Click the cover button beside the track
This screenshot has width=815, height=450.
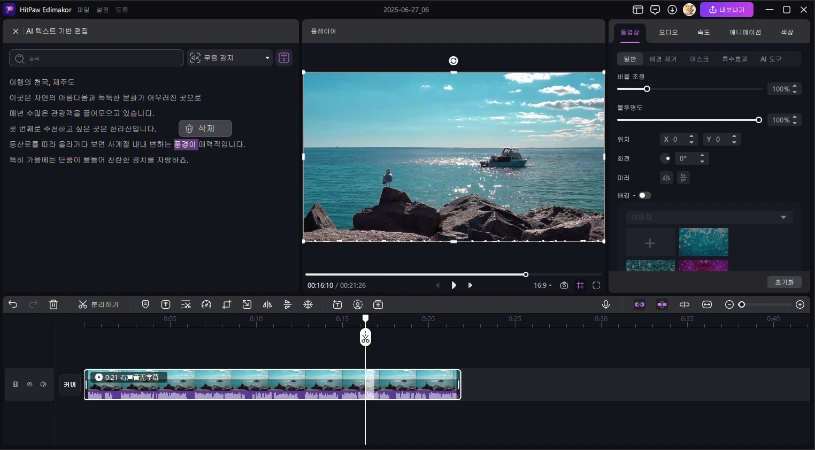coord(70,385)
